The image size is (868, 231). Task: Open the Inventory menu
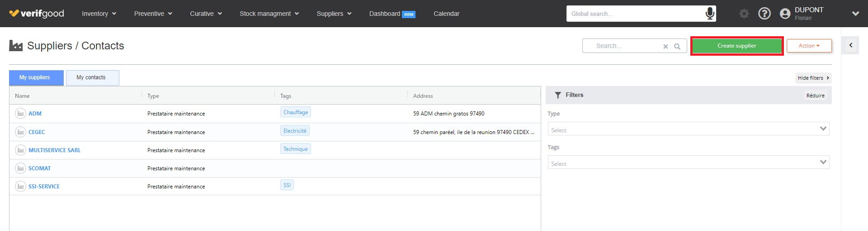[99, 14]
